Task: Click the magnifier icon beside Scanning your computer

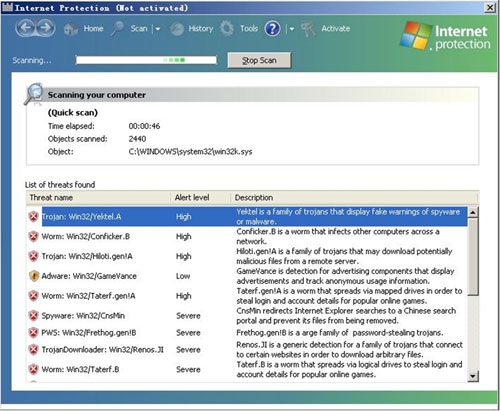Action: pos(34,94)
